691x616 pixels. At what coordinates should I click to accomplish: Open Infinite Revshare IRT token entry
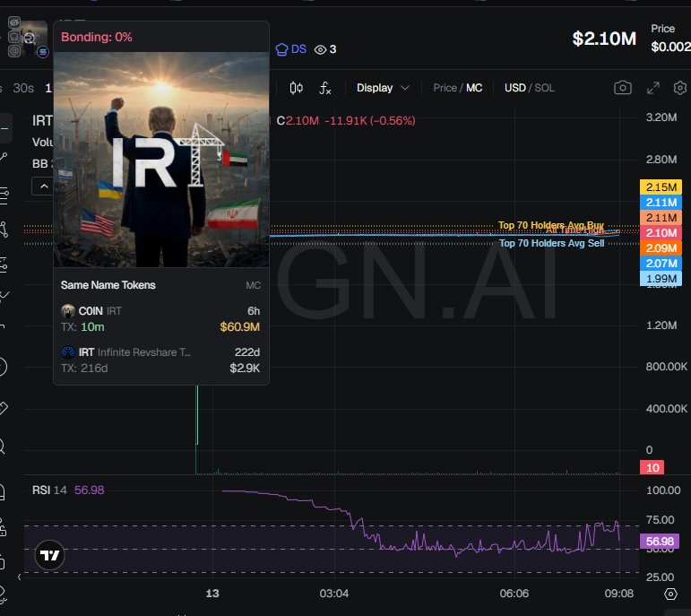(160, 360)
